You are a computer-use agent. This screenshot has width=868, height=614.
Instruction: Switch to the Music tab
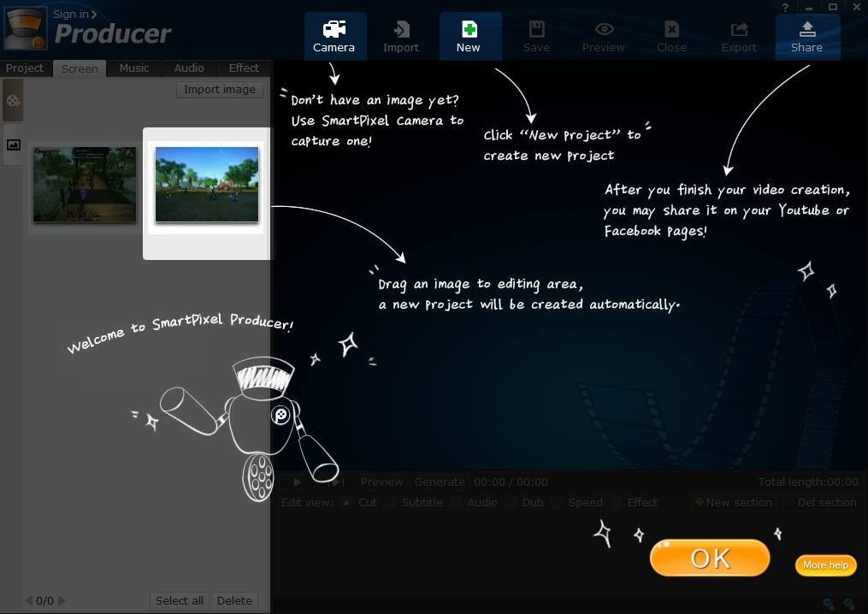pos(134,68)
